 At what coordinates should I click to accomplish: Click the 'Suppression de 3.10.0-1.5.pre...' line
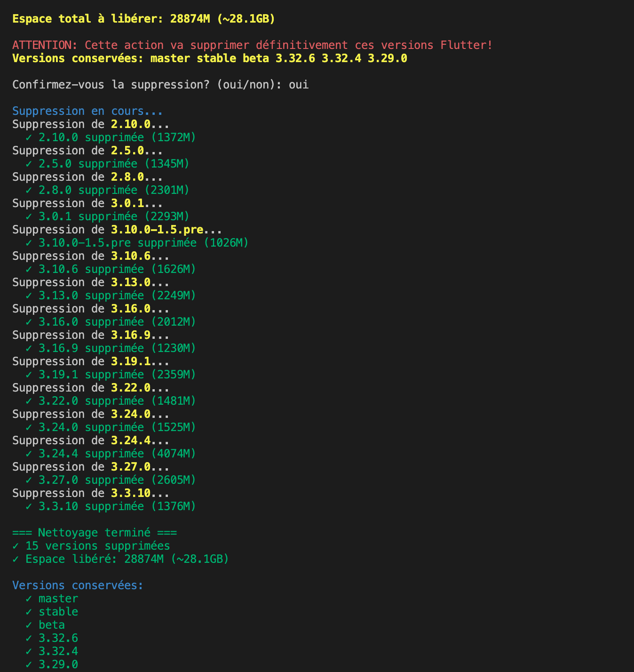(x=117, y=230)
